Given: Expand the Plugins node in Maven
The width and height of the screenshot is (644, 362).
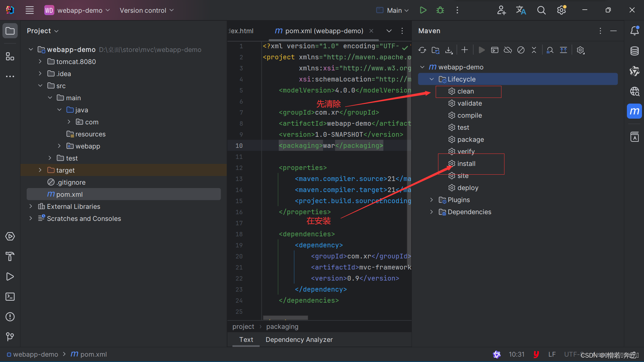Looking at the screenshot, I should click(432, 200).
